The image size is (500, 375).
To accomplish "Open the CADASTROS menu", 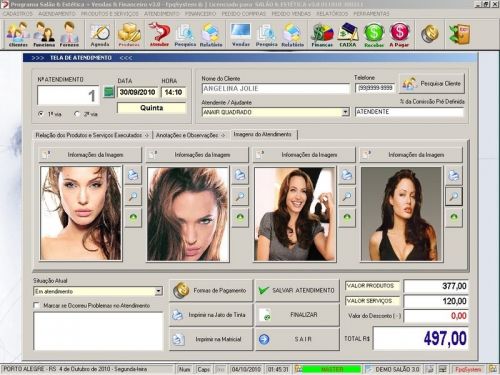I will click(x=18, y=14).
